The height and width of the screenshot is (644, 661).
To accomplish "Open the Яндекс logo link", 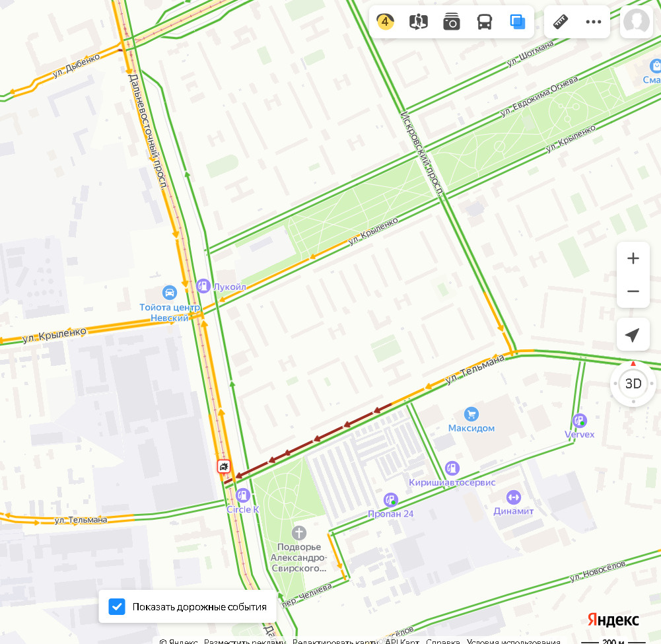I will coord(613,620).
